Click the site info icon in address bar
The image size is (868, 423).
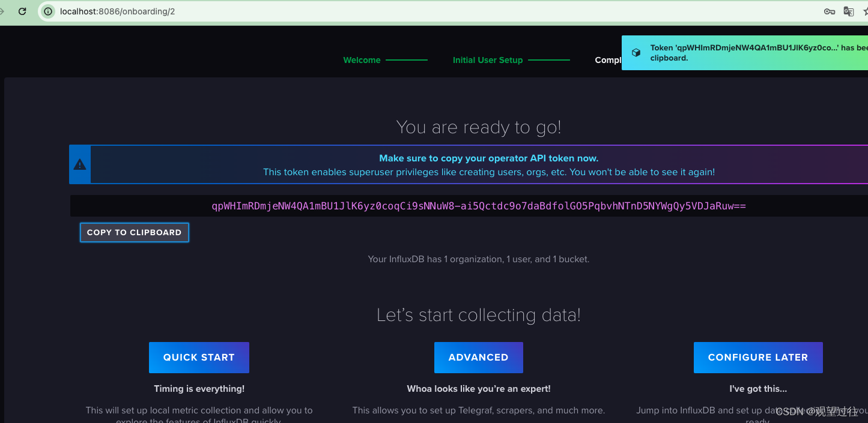(49, 11)
